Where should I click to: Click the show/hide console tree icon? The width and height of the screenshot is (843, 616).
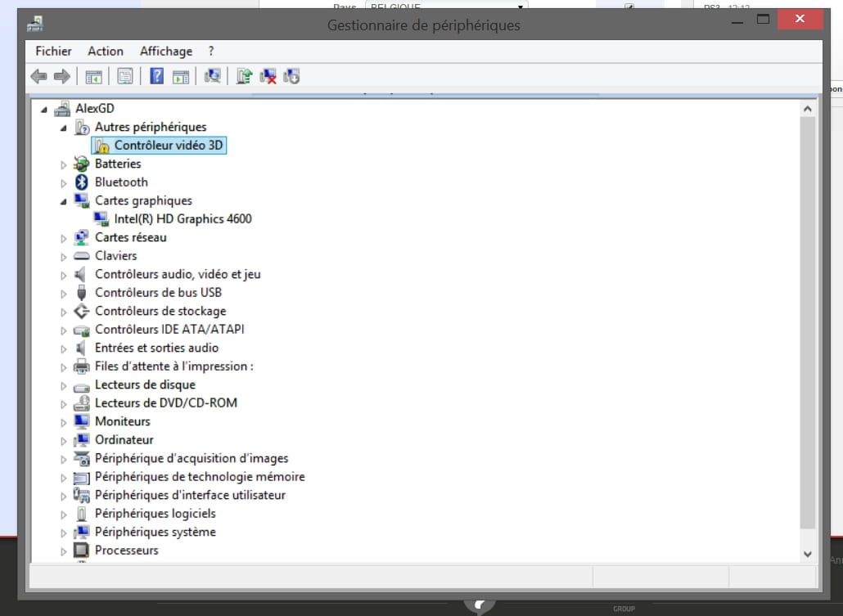94,76
